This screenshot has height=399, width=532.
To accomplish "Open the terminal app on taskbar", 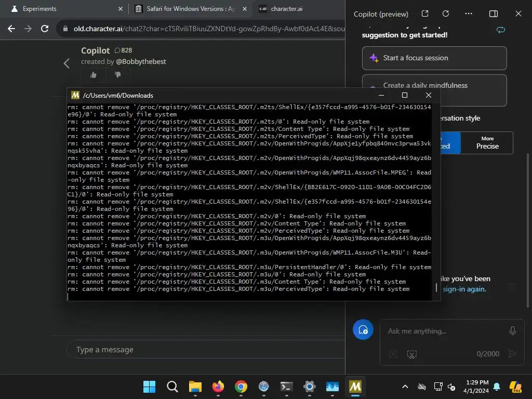I will click(287, 387).
